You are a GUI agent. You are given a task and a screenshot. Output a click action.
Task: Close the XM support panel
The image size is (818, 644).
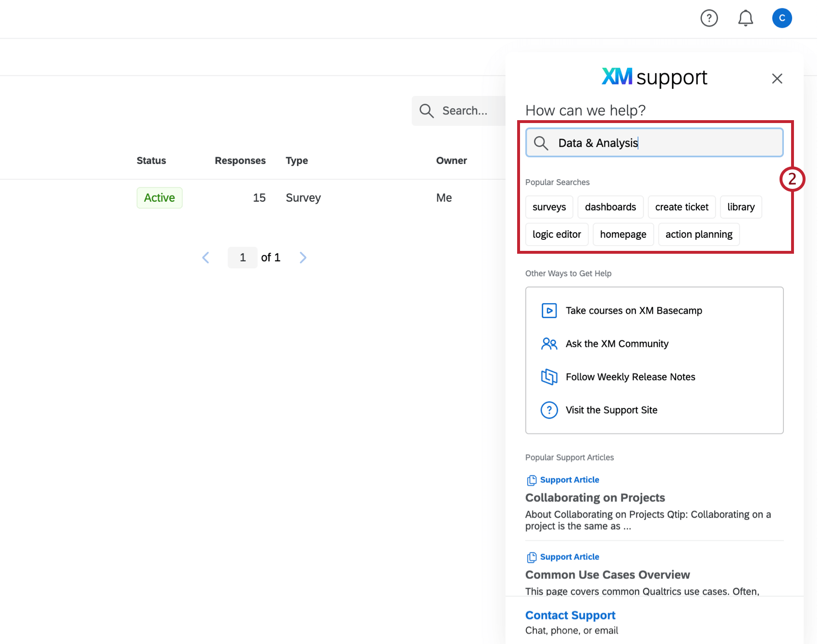tap(777, 78)
